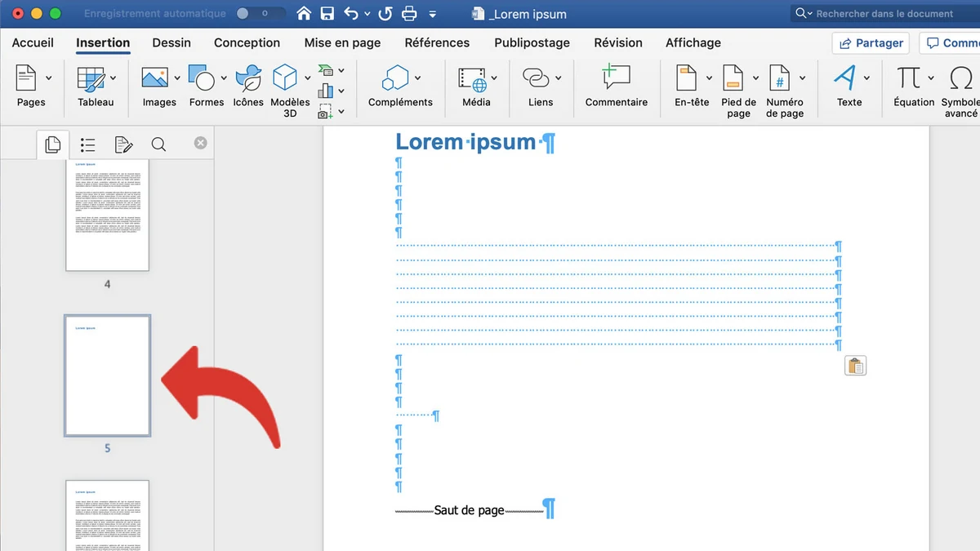
Task: Switch to the Mise en page tab
Action: click(342, 42)
